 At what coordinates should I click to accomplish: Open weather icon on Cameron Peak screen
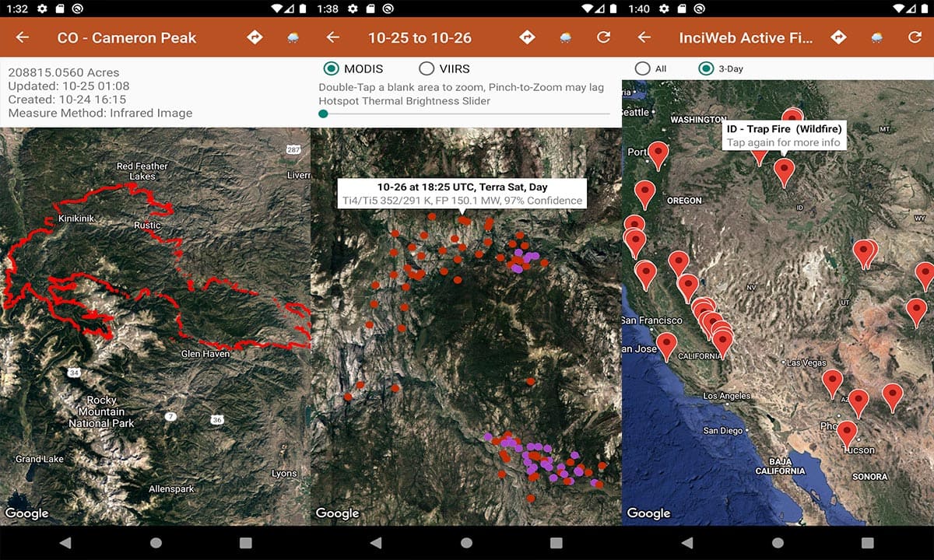(293, 37)
